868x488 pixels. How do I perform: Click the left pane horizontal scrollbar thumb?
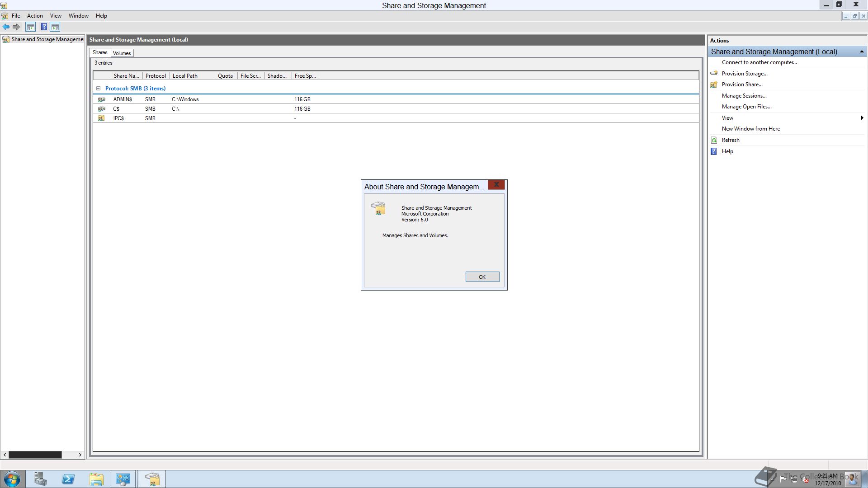[35, 455]
